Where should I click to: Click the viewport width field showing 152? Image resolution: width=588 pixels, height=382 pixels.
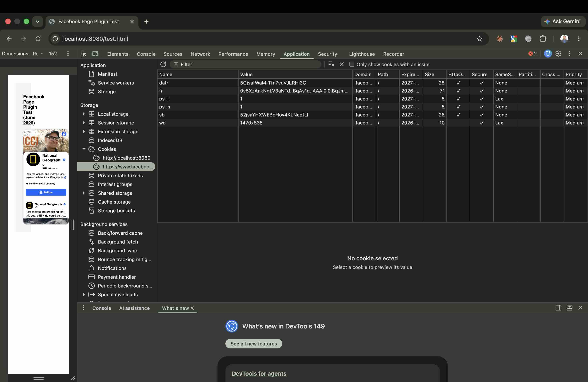tap(53, 54)
